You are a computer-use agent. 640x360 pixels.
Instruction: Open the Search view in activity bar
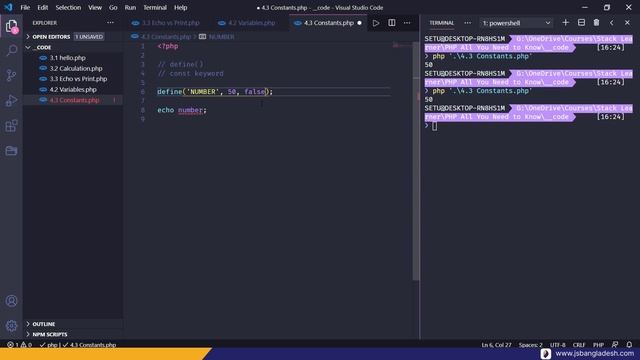point(11,51)
